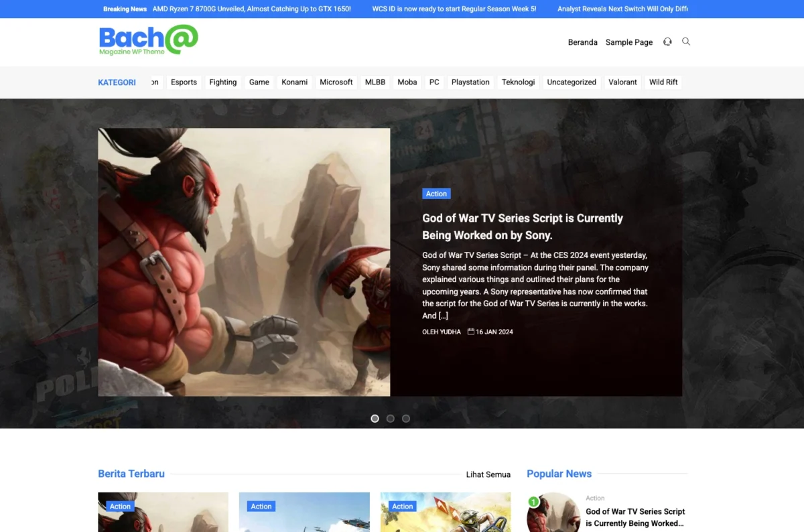Screen dimensions: 804x532
Task: Open breaking news about Next Switch analyst
Action: [622, 9]
